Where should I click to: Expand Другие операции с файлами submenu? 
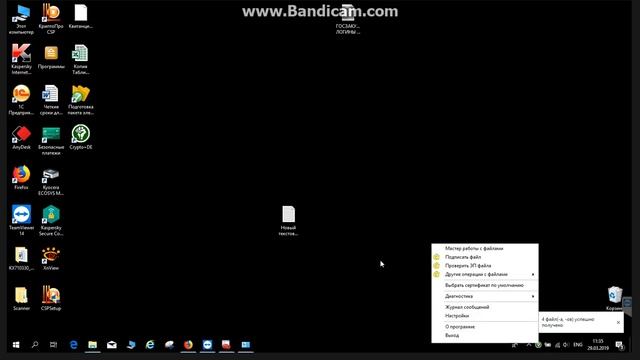[x=485, y=274]
